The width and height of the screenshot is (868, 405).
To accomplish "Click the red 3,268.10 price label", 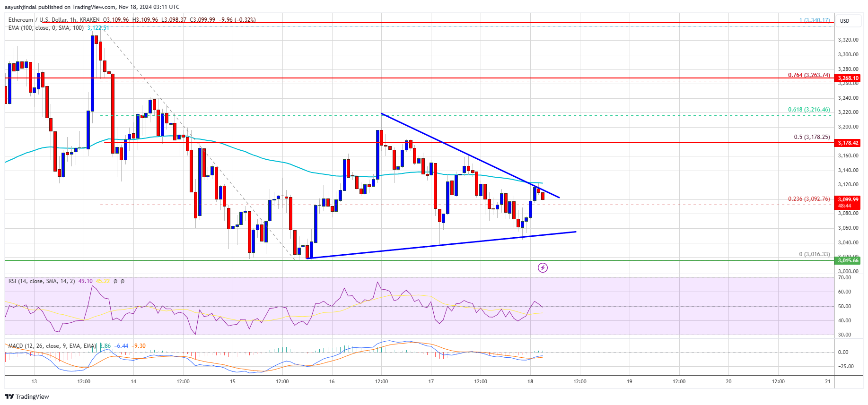I will [848, 78].
